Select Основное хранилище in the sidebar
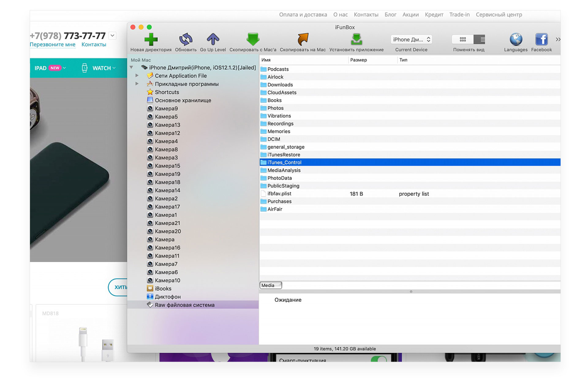Viewport: 588px width, 379px height. (x=183, y=100)
